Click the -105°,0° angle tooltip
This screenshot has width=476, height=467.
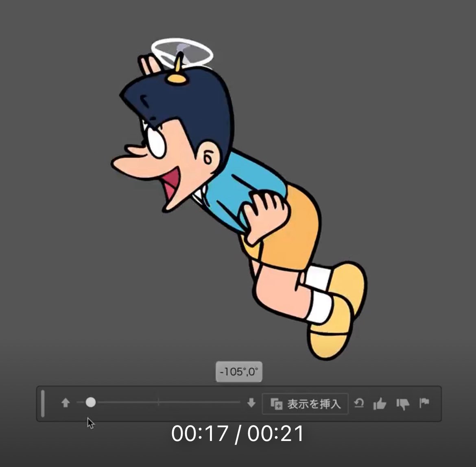[239, 371]
